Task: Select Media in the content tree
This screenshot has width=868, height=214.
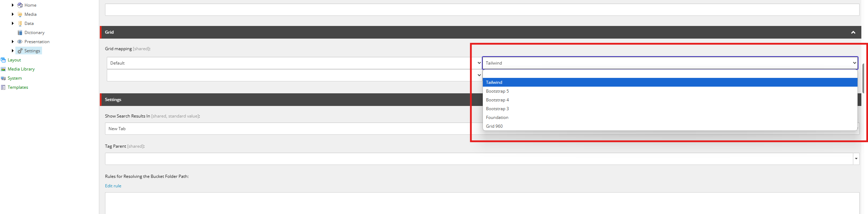Action: point(30,14)
